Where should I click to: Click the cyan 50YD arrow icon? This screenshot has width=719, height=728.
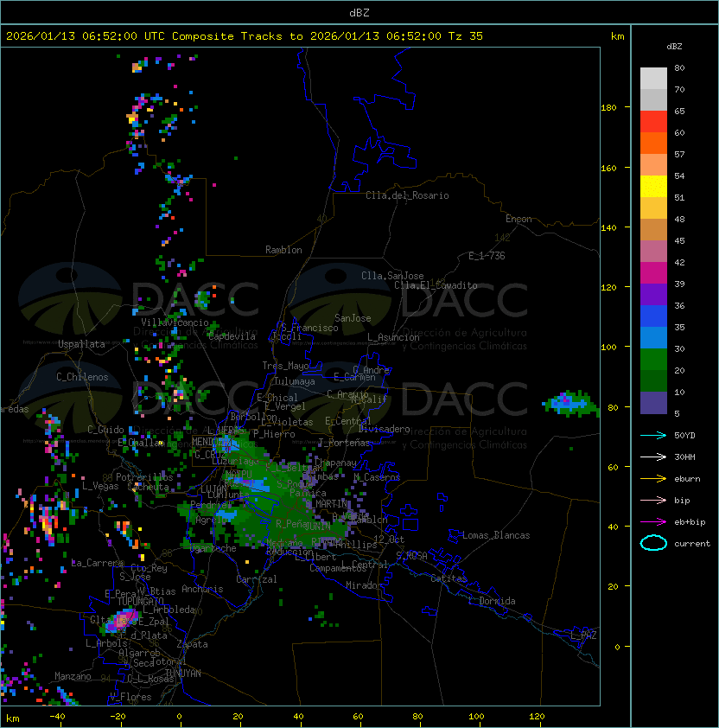coord(653,435)
